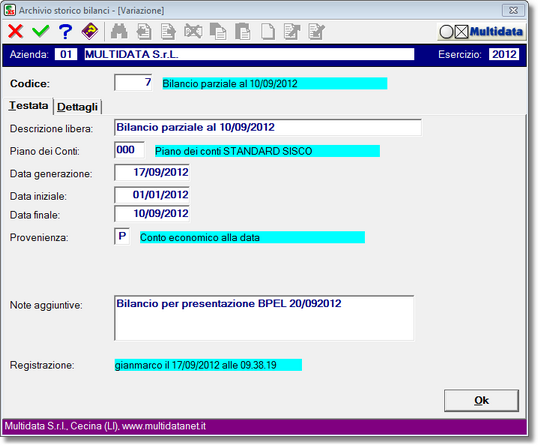Click the 'Descrizione libera:' label

click(51, 129)
